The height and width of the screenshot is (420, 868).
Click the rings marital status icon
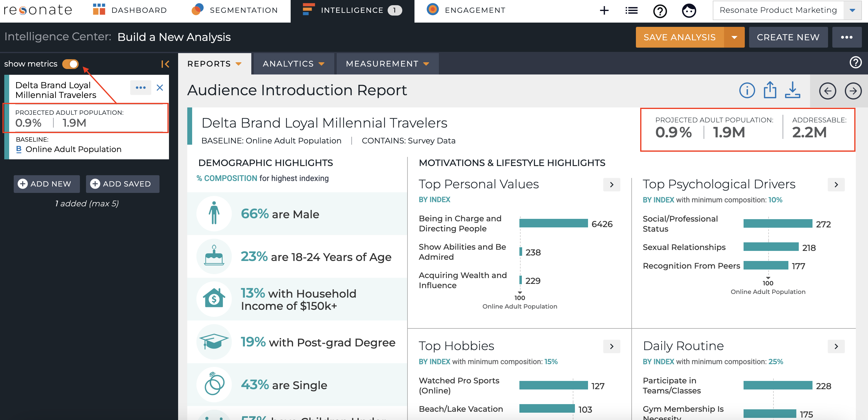(214, 385)
